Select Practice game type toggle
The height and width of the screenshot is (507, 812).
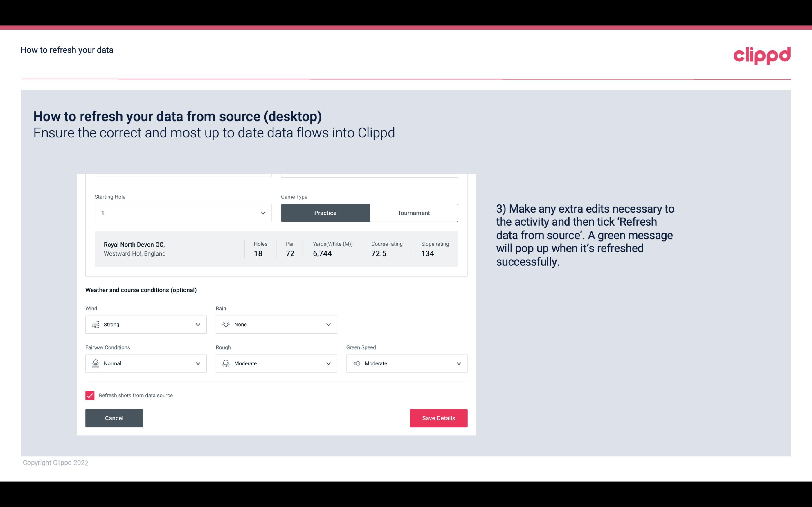325,213
